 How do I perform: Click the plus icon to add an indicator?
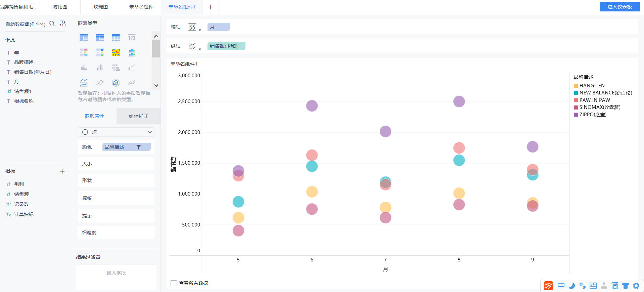pos(62,171)
